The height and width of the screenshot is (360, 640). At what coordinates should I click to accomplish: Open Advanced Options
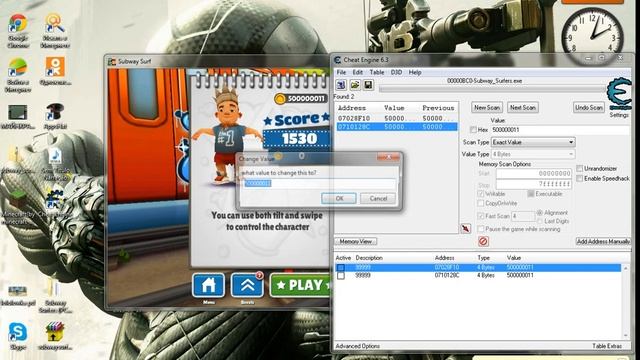pos(358,346)
